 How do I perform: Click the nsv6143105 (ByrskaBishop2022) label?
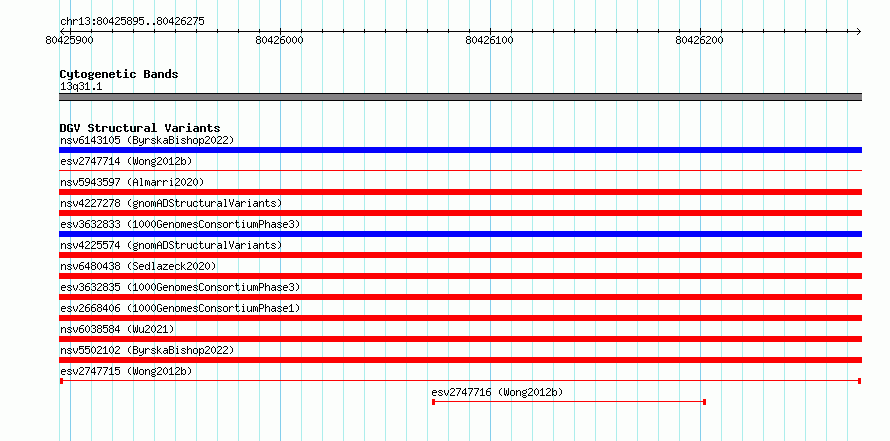pos(147,140)
